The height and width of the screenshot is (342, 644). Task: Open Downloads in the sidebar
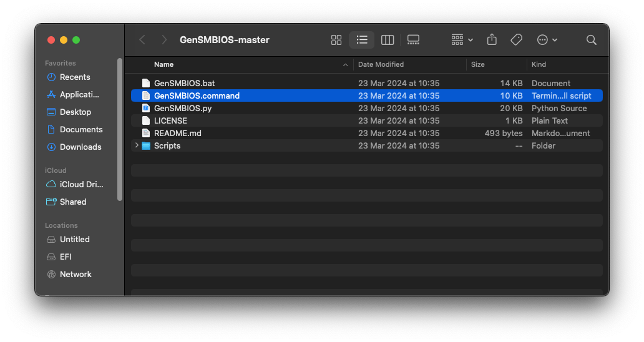pyautogui.click(x=80, y=147)
